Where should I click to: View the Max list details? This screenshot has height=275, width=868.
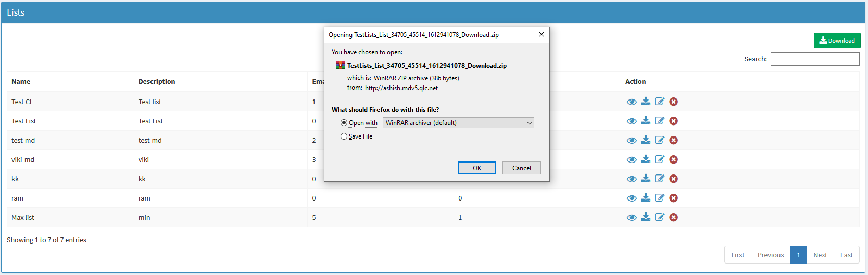(x=632, y=217)
